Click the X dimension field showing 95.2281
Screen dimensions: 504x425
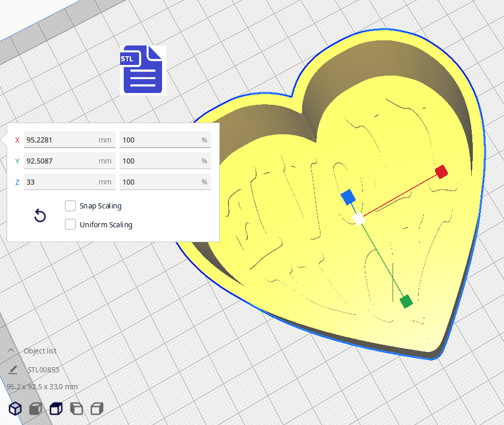point(60,140)
